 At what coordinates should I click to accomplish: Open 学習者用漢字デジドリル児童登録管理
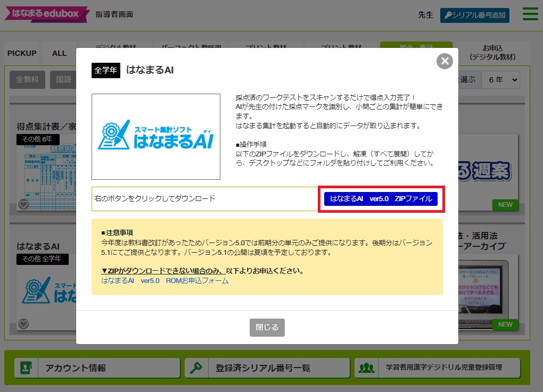click(438, 368)
